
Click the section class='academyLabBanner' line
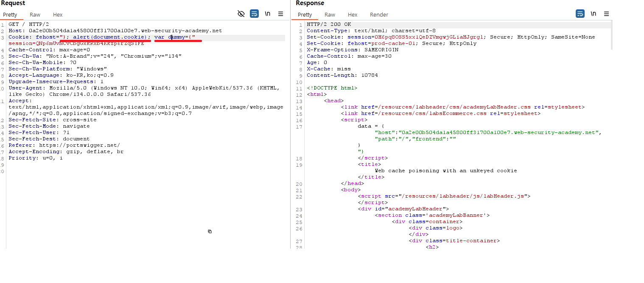(x=432, y=215)
